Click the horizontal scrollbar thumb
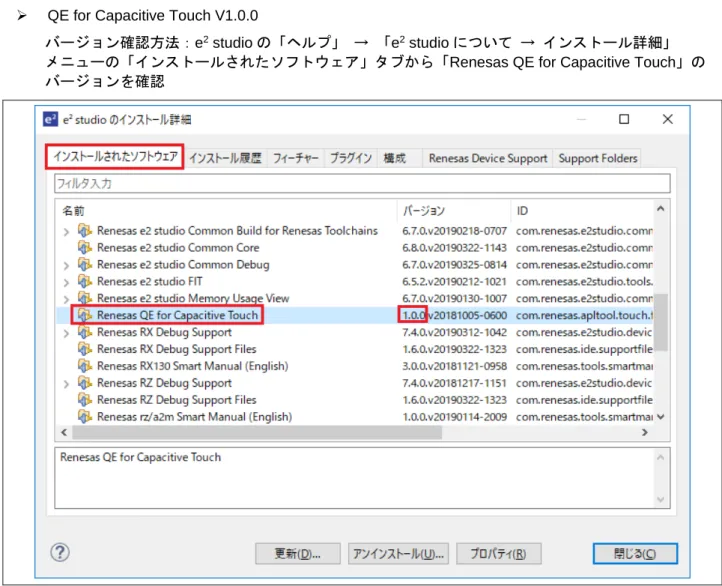The image size is (722, 586). 257,432
